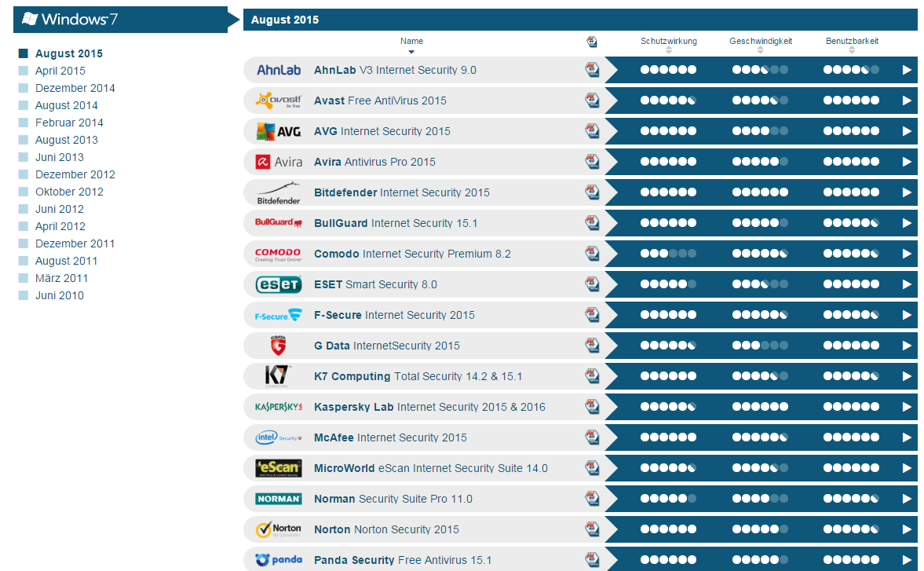Screen dimensions: 924x571
Task: Click the eScan logo
Action: coord(279,468)
